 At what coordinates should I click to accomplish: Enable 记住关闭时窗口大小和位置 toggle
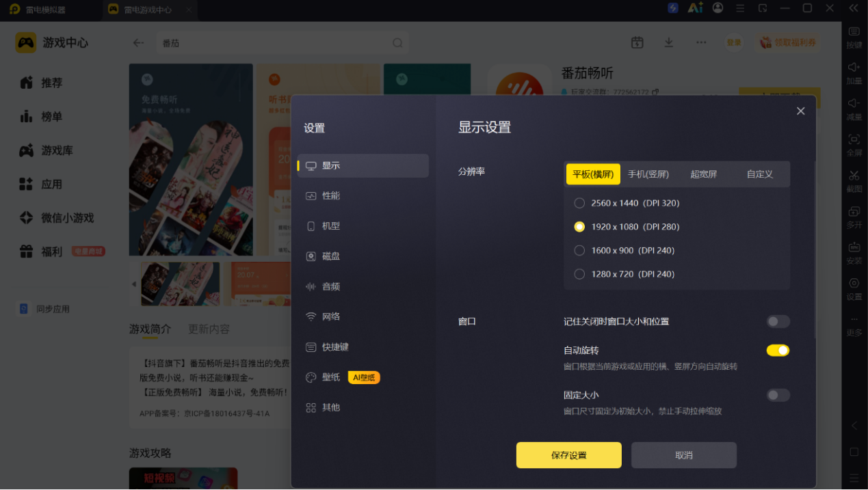(778, 321)
